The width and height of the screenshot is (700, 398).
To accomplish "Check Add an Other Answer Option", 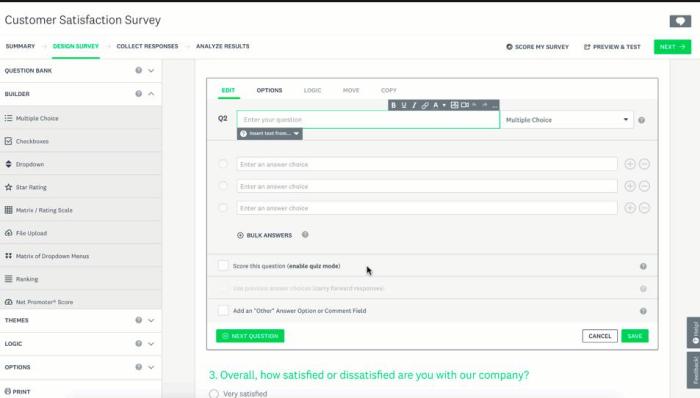I will 223,311.
